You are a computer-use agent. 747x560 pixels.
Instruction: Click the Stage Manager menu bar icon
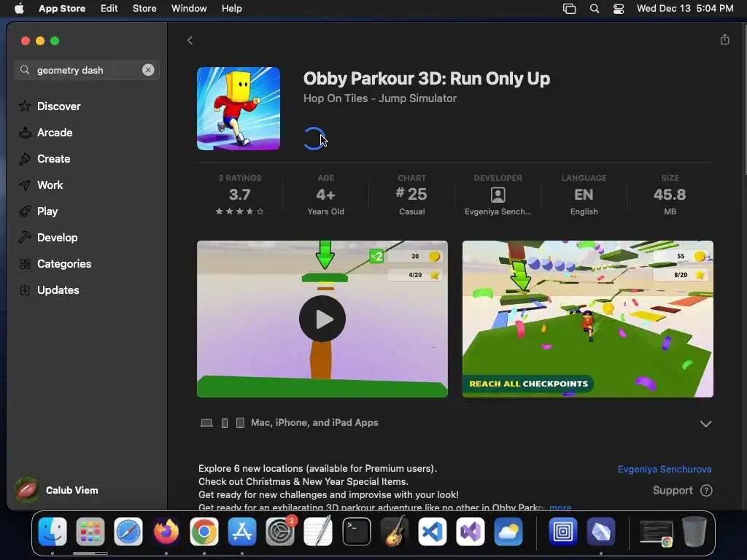[x=569, y=9]
